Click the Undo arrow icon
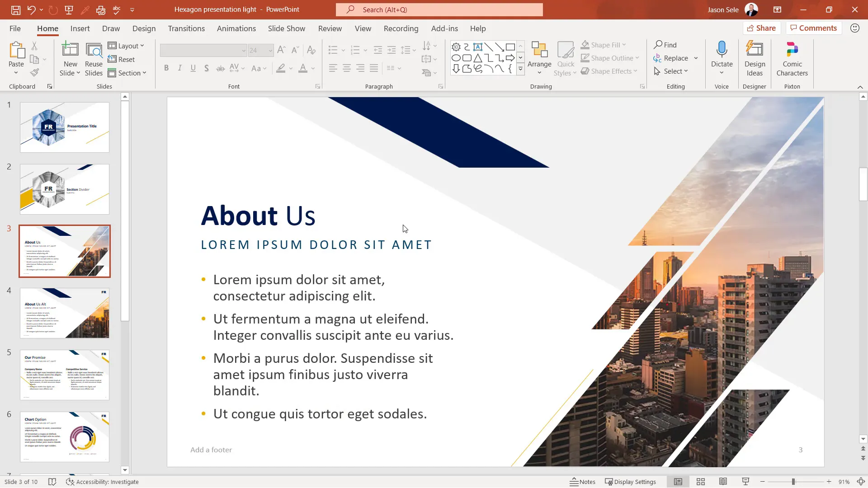 point(31,9)
